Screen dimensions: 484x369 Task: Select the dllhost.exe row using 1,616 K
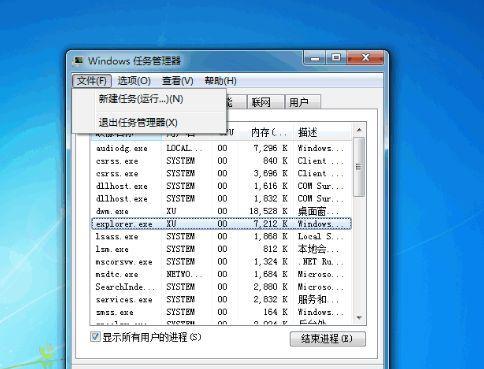pos(221,186)
